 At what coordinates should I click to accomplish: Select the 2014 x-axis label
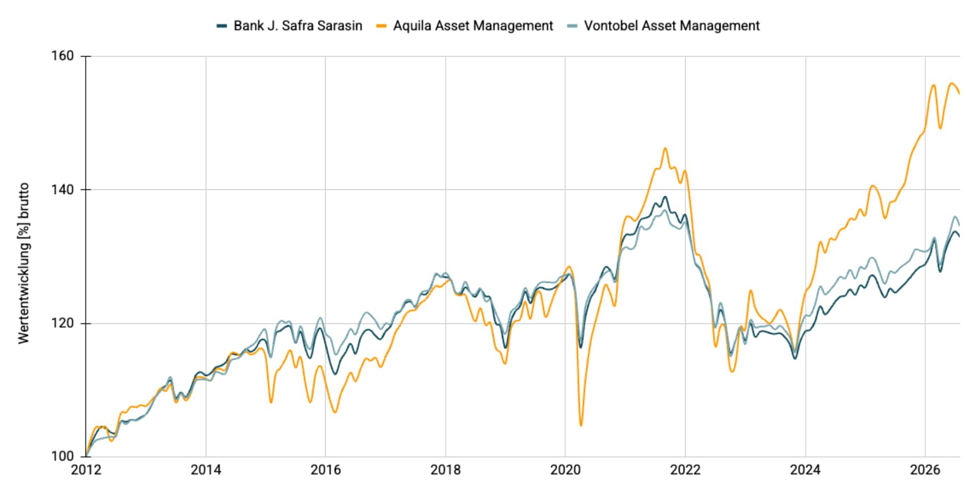[206, 470]
